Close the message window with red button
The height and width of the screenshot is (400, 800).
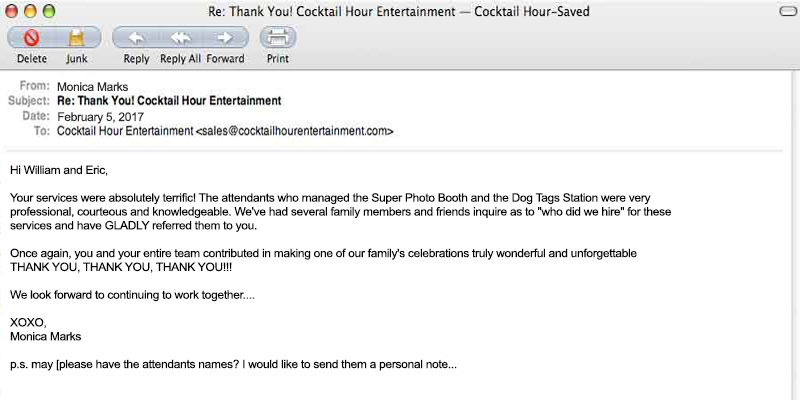12,11
